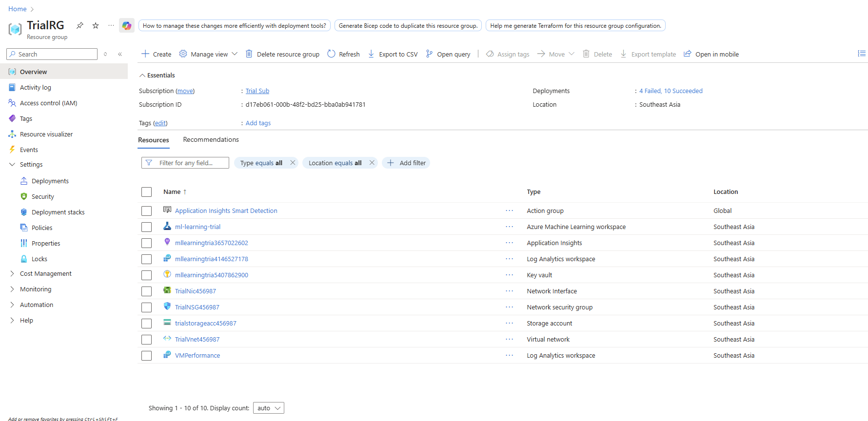This screenshot has height=421, width=868.
Task: Toggle the select-all checkbox in header
Action: (146, 192)
